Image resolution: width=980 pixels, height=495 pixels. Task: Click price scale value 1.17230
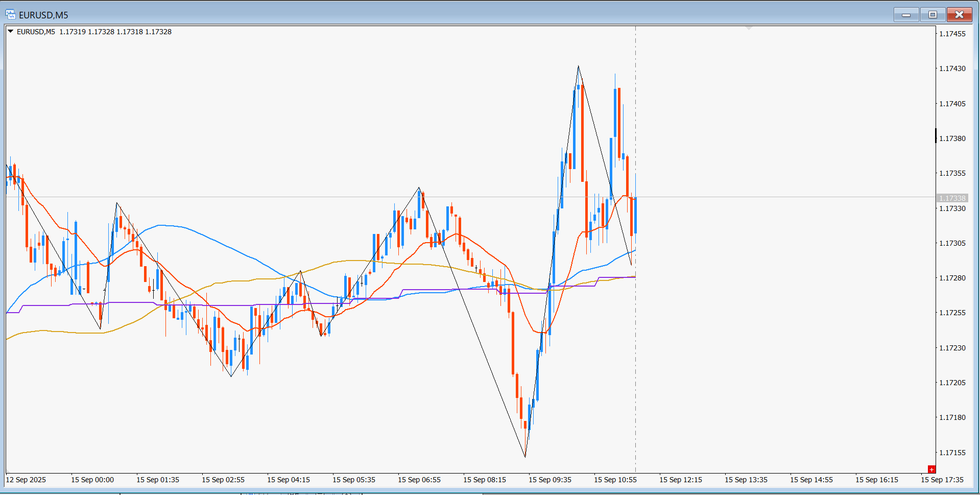pos(952,348)
